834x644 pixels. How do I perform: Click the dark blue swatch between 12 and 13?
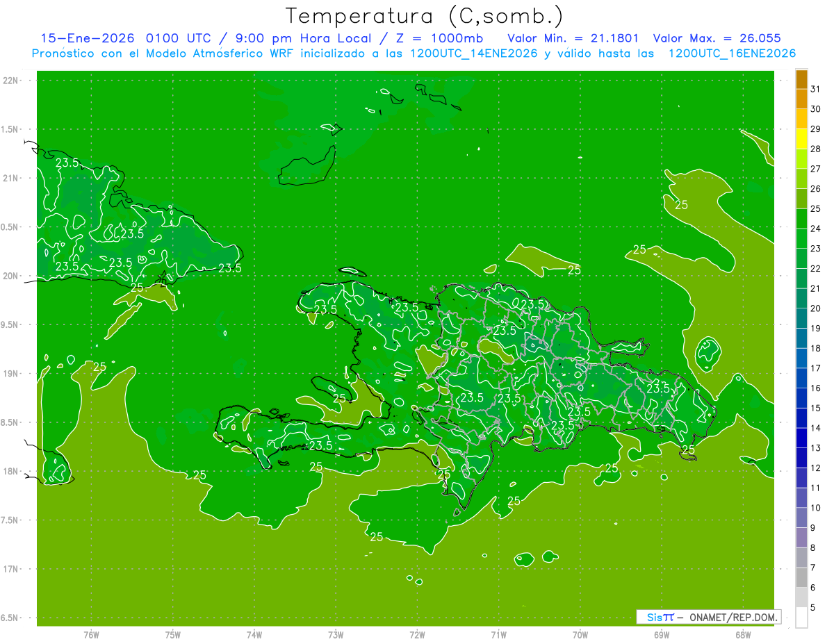click(801, 458)
